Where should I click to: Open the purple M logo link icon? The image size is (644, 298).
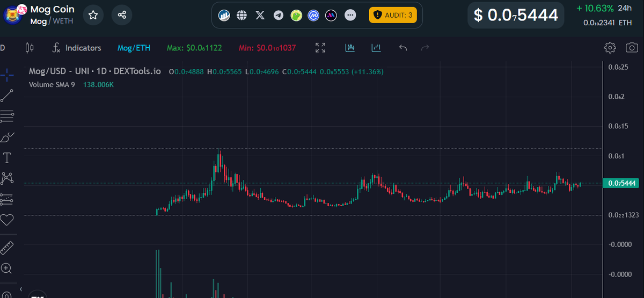pyautogui.click(x=332, y=15)
